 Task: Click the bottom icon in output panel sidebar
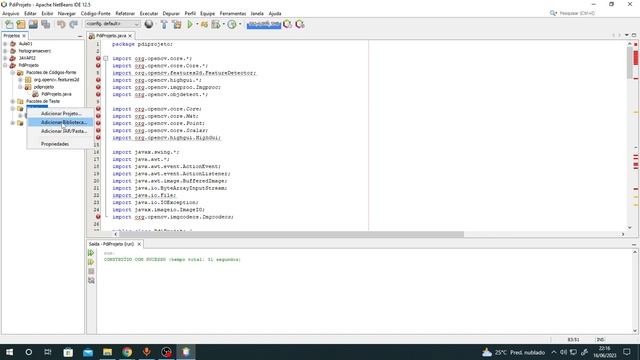tap(91, 280)
